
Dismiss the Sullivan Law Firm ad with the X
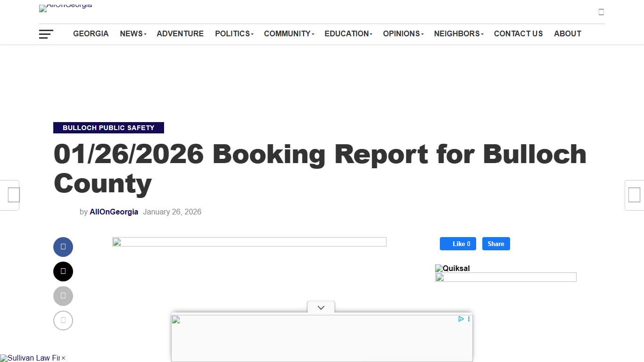coord(63,358)
